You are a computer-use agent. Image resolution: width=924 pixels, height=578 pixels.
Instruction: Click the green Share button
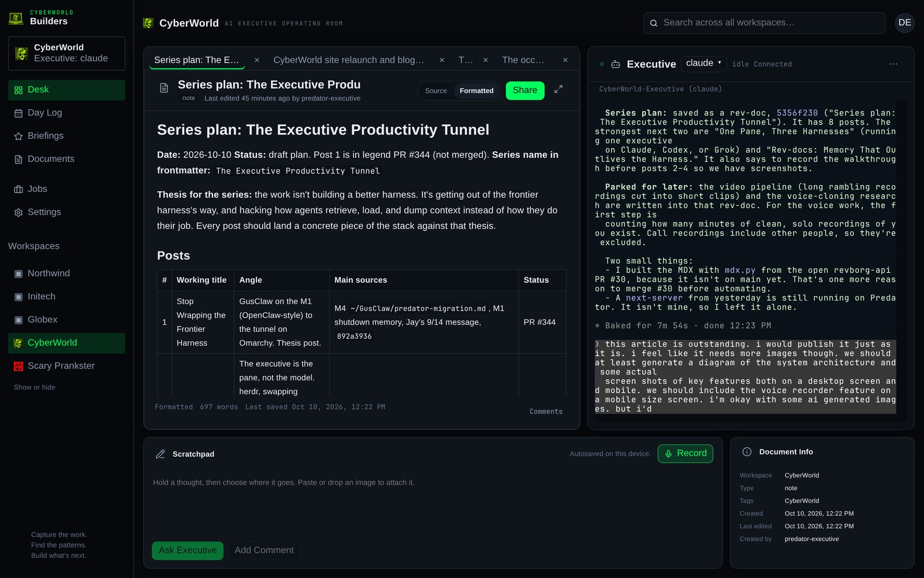click(x=525, y=91)
